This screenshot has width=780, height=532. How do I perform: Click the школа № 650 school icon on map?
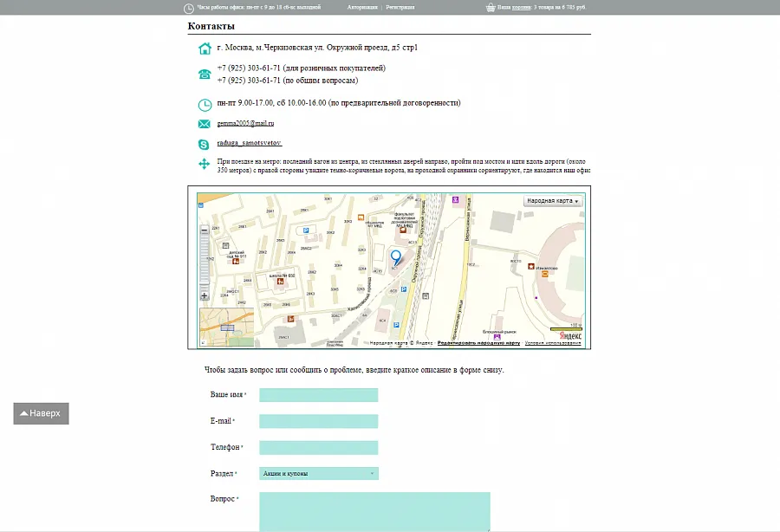pyautogui.click(x=280, y=282)
